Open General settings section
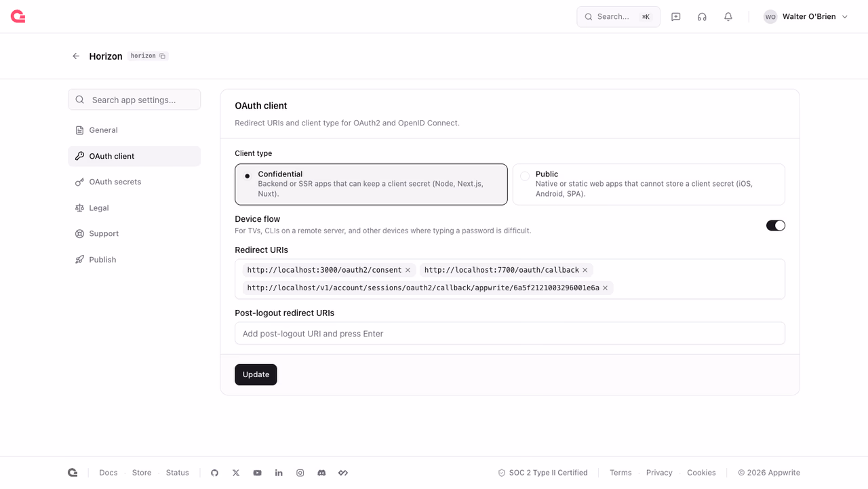Screen dimensions: 868x489 coord(134,130)
